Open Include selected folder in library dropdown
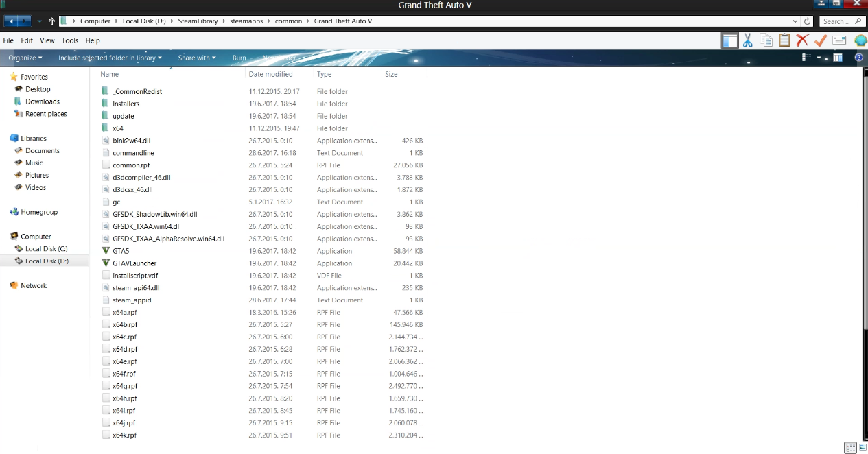 [x=110, y=58]
